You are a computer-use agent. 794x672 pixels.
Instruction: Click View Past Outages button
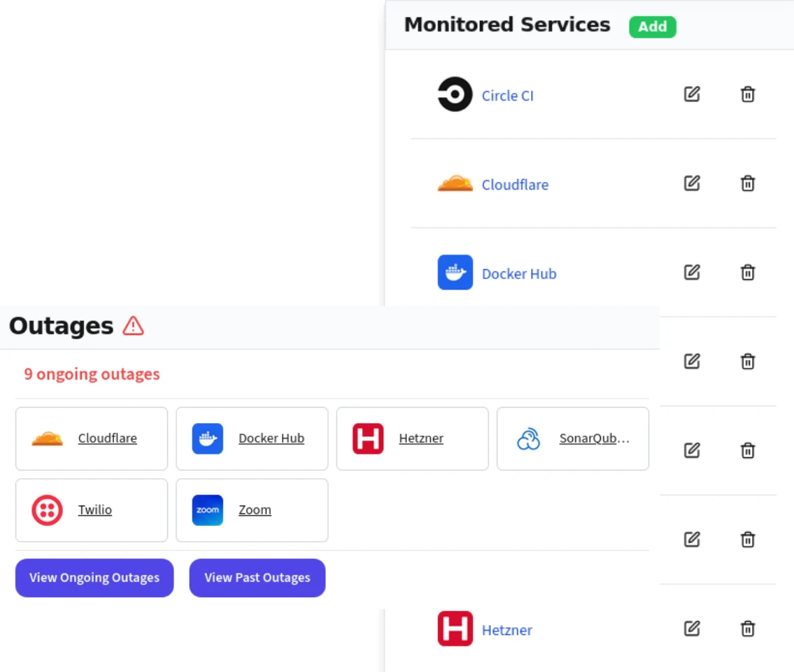[257, 578]
